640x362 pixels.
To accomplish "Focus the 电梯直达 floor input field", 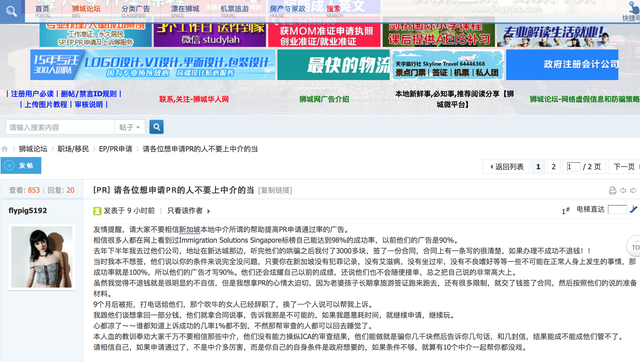I will (617, 210).
